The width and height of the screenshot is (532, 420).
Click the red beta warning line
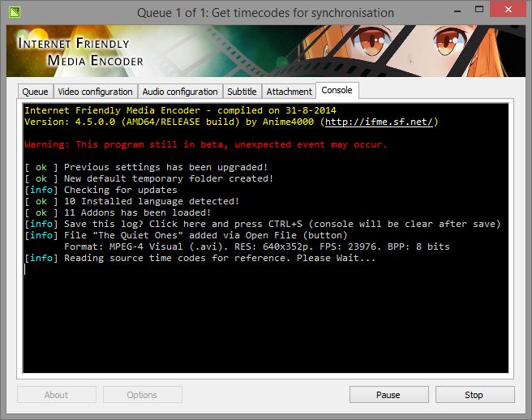pos(206,144)
